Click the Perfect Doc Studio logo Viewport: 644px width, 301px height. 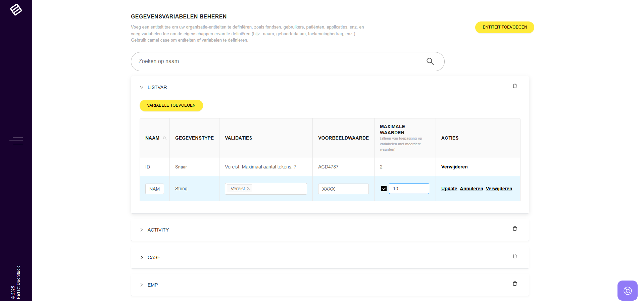pyautogui.click(x=16, y=9)
